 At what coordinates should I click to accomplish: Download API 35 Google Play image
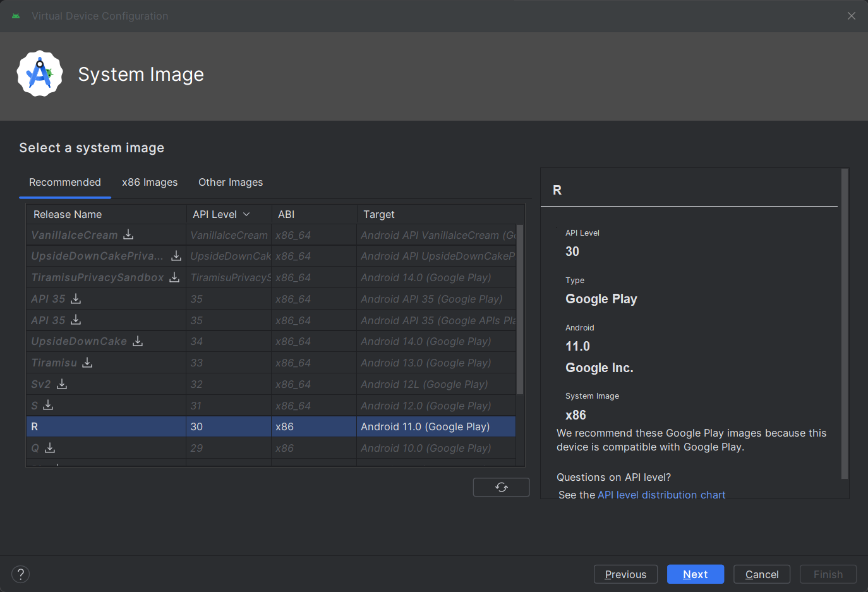76,298
